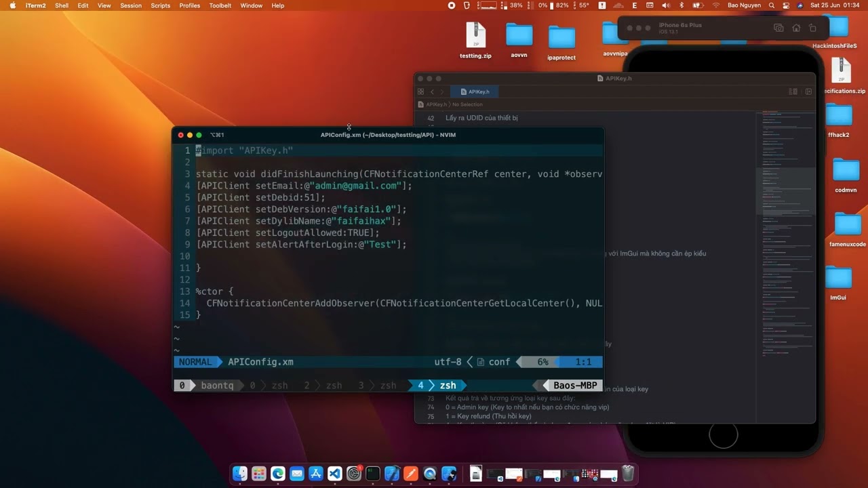Click APIConfig.xm filename in nvim statusline
868x488 pixels.
[x=260, y=362]
